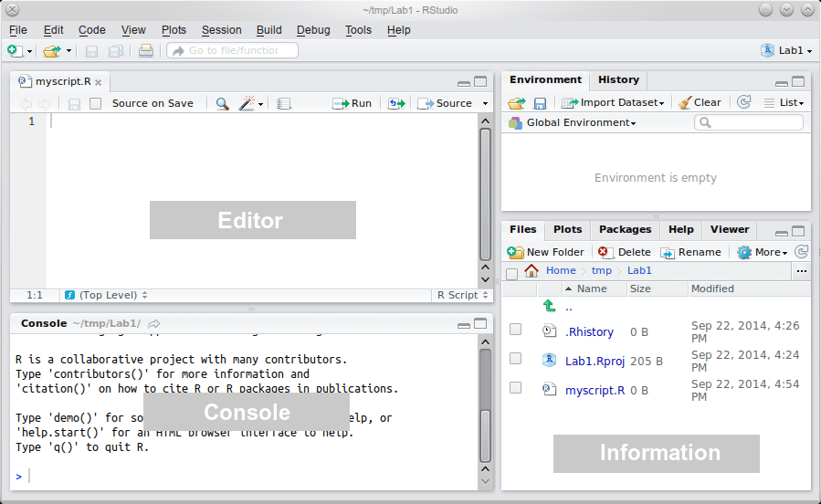Click the send-to-working-directory arrow in Console header
The image size is (821, 504).
click(x=154, y=323)
